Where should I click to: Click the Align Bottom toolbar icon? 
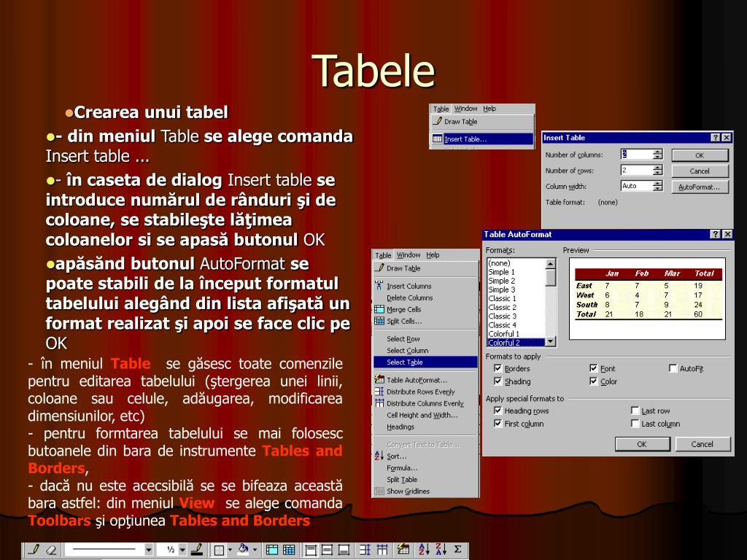[344, 550]
